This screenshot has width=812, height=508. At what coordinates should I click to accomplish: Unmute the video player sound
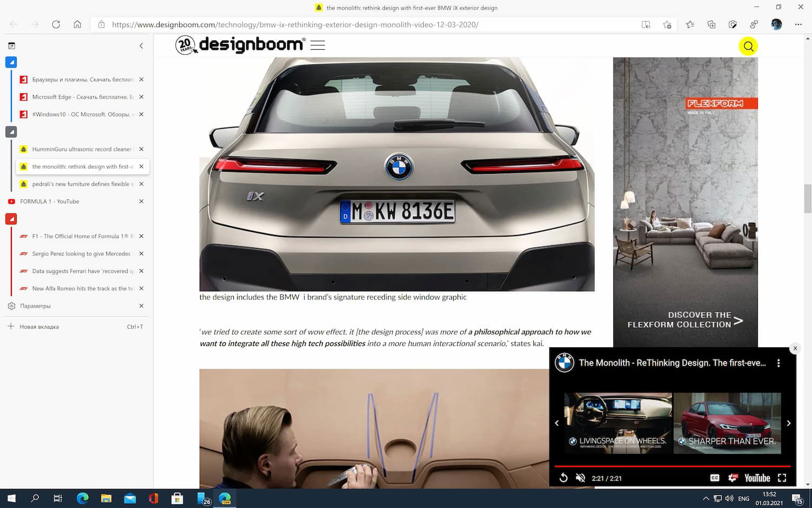580,478
